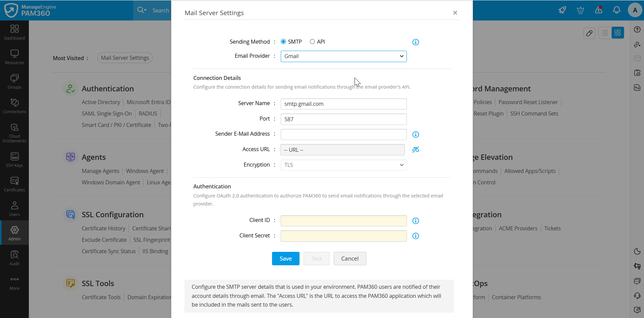Open Certificate Tools link
The height and width of the screenshot is (318, 644).
tap(101, 297)
